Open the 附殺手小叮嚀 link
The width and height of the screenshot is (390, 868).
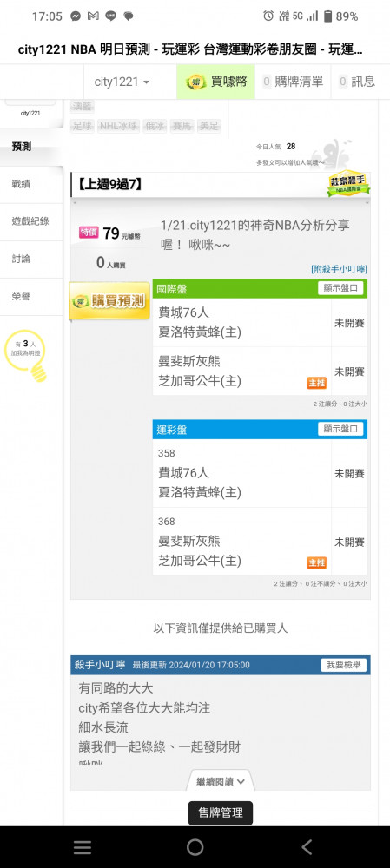[x=339, y=270]
